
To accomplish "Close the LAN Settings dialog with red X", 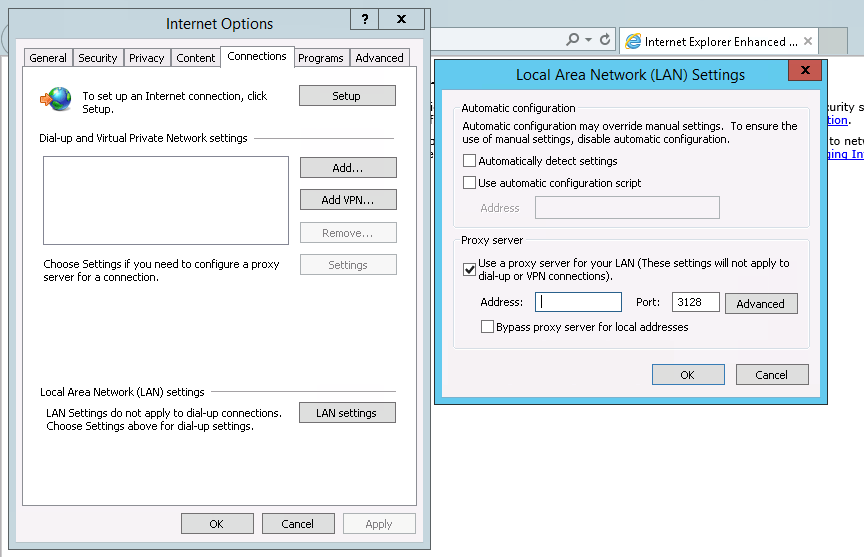I will click(x=804, y=71).
